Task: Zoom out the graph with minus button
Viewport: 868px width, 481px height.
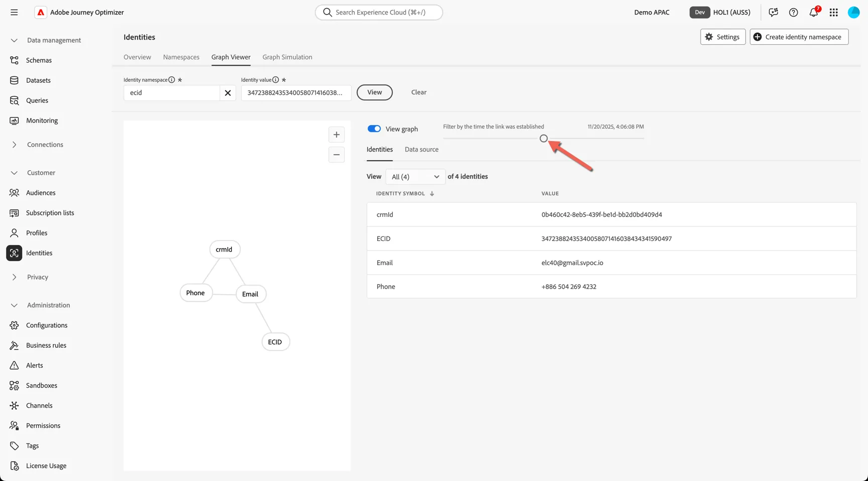Action: [337, 155]
